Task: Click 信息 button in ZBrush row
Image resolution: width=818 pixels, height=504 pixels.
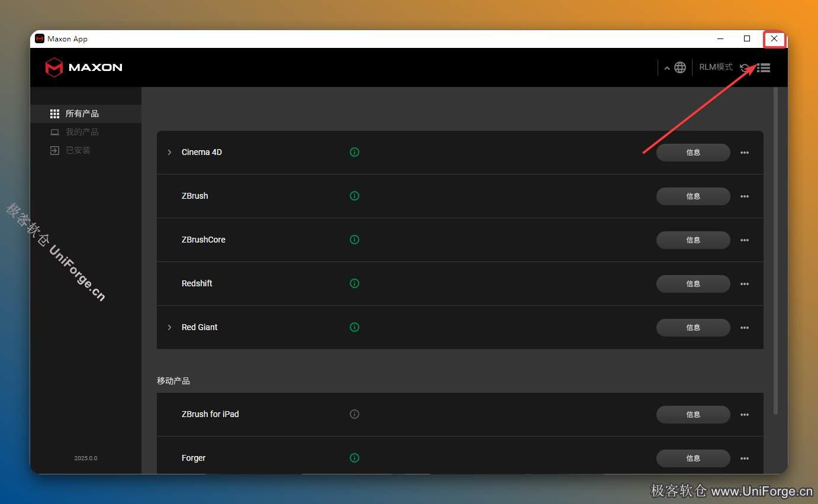Action: pos(693,196)
